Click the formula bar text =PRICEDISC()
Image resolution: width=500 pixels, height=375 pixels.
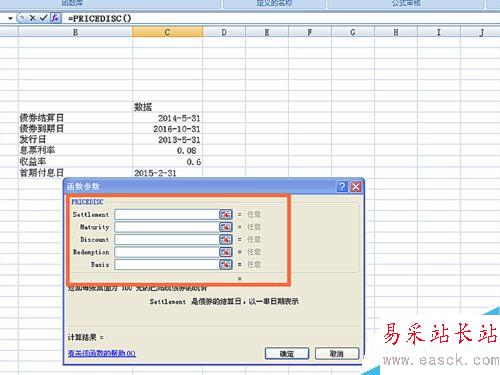[x=100, y=18]
